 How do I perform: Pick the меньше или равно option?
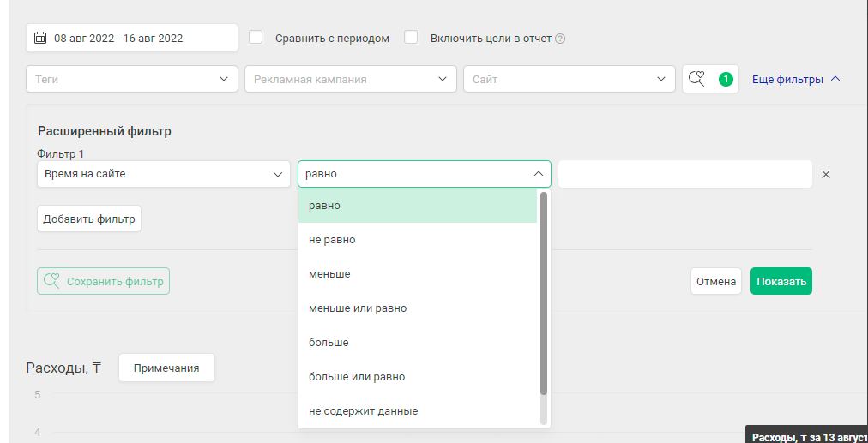tap(418, 308)
